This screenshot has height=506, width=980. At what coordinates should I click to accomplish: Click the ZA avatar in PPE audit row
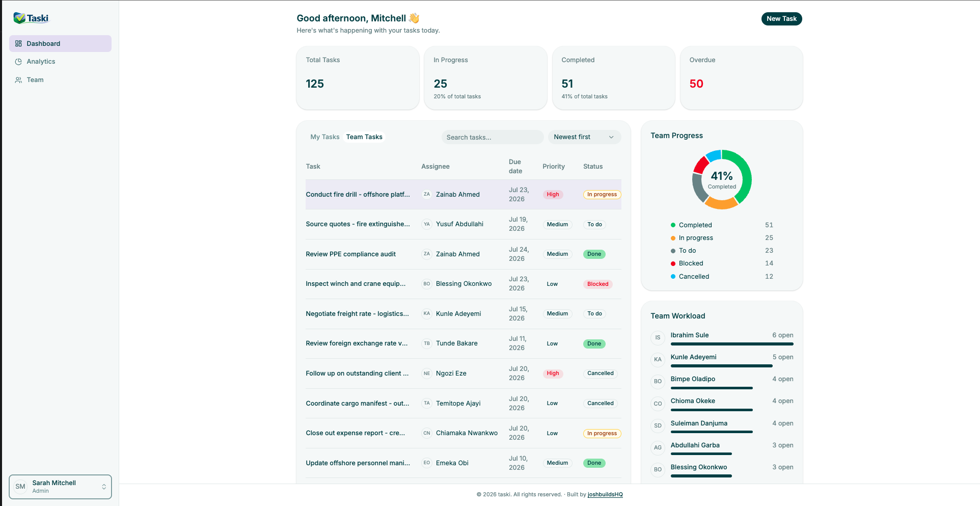tap(427, 254)
